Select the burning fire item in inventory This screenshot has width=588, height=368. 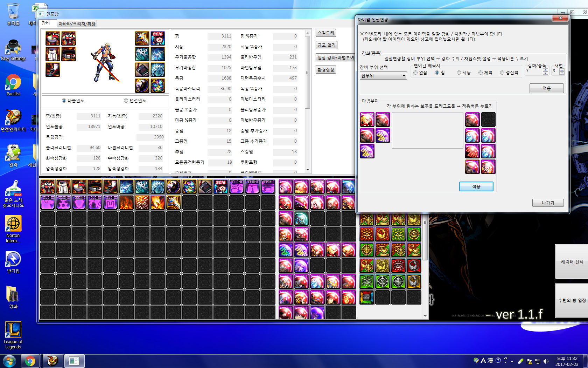126,203
